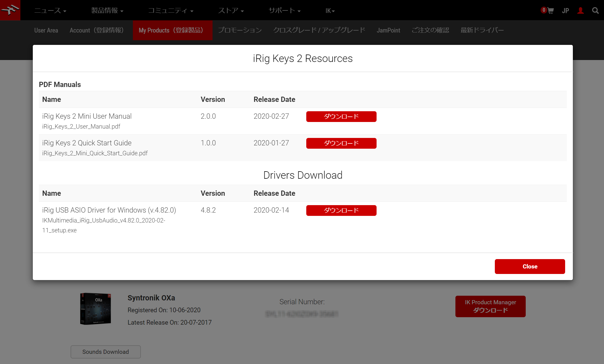Open the 最新ドライバー tab
The width and height of the screenshot is (604, 364).
point(482,30)
